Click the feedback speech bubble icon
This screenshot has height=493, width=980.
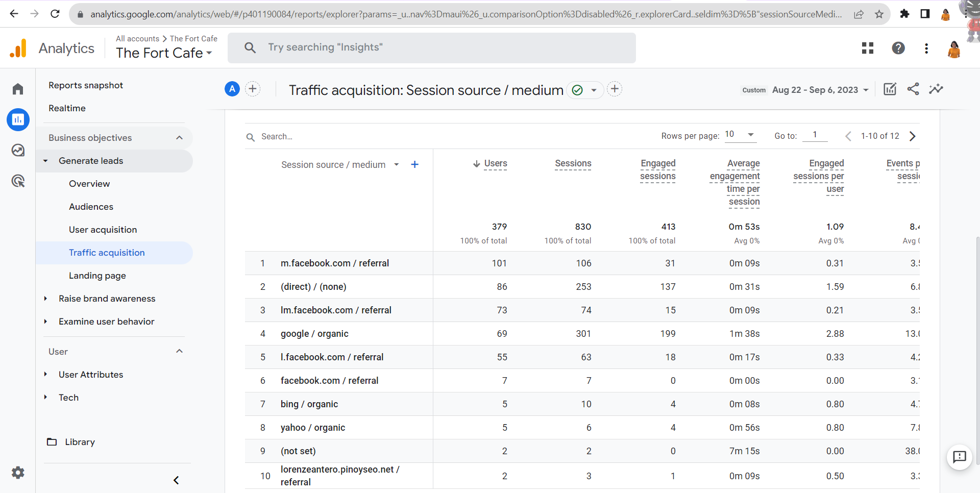tap(960, 457)
